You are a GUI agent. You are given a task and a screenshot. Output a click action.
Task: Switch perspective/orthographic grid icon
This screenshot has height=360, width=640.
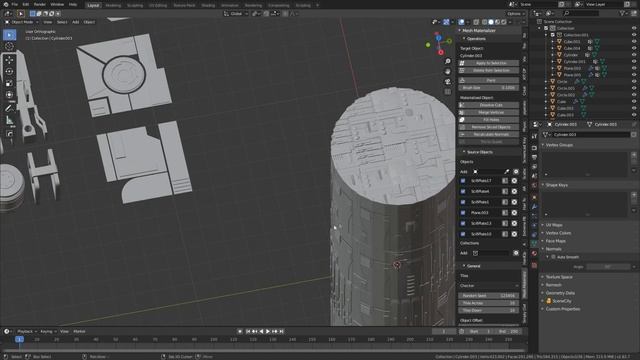tap(448, 92)
